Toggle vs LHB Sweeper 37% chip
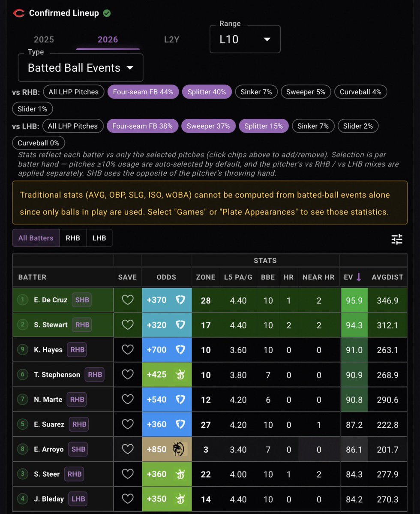 click(x=208, y=126)
